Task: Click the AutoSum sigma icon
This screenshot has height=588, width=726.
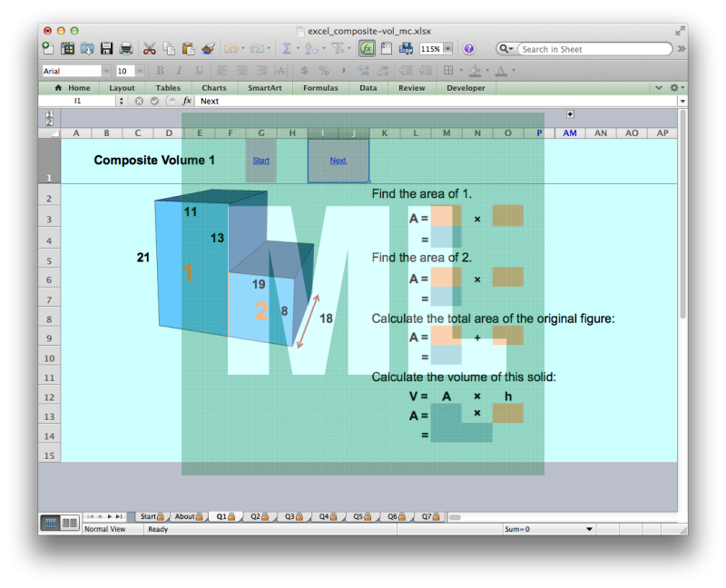Action: point(286,49)
